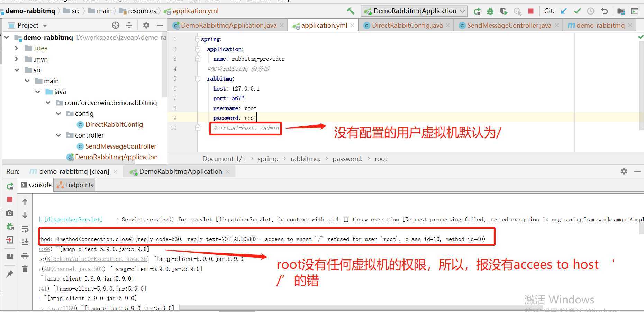The image size is (644, 312).
Task: Open the Project Structure icon
Action: point(621,11)
